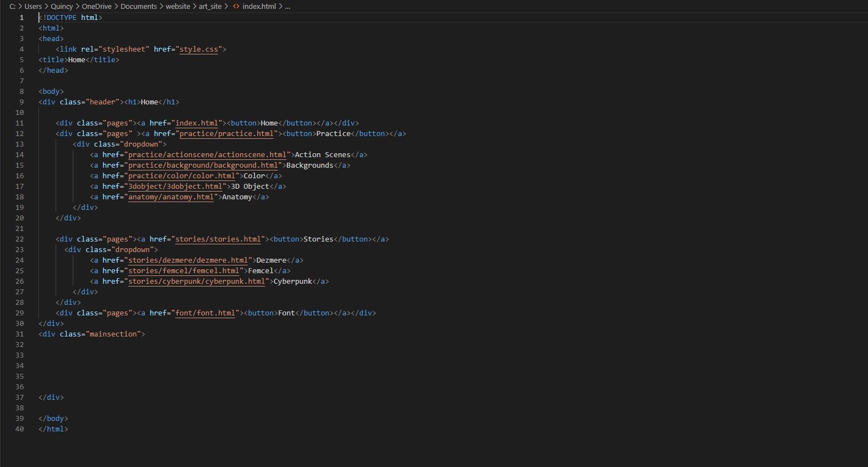Click the femcel.html link
868x467 pixels.
pos(183,270)
